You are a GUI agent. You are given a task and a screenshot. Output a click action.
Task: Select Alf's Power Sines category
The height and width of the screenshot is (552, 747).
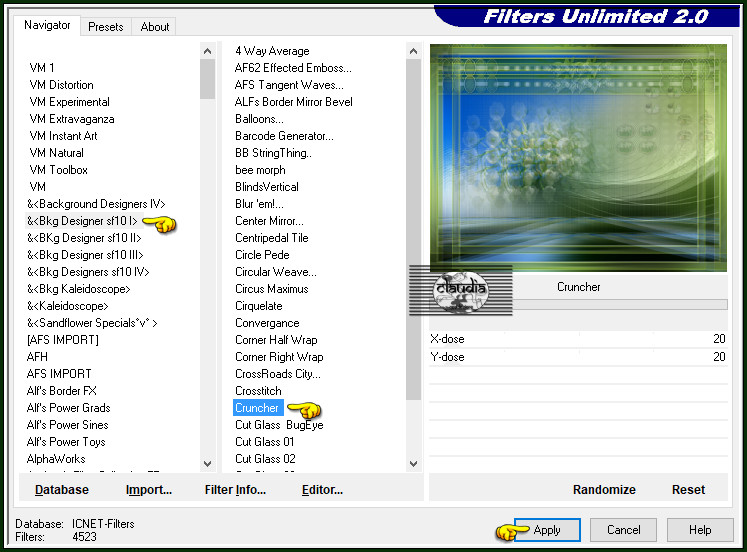click(x=67, y=425)
